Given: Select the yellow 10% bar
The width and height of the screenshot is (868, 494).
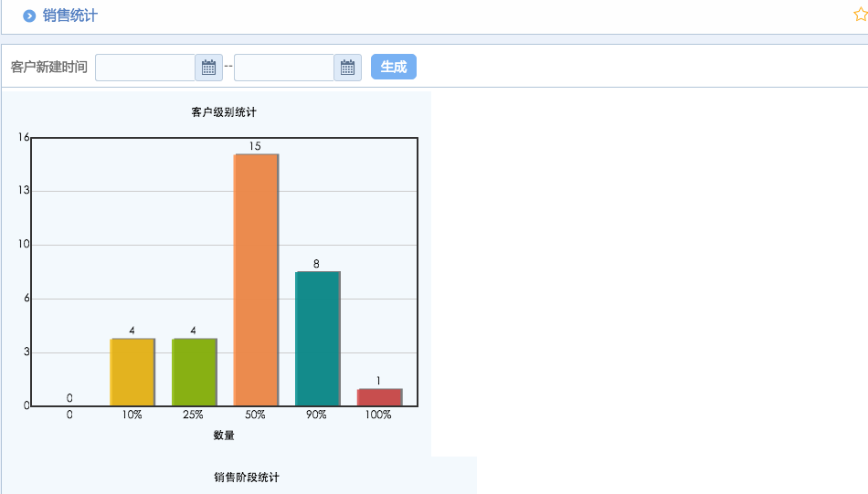Looking at the screenshot, I should [132, 372].
